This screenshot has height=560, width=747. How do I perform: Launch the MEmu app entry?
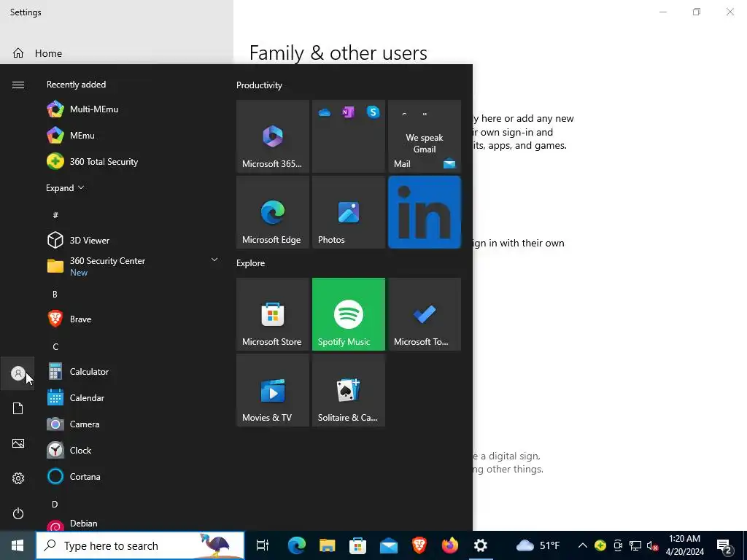point(131,135)
